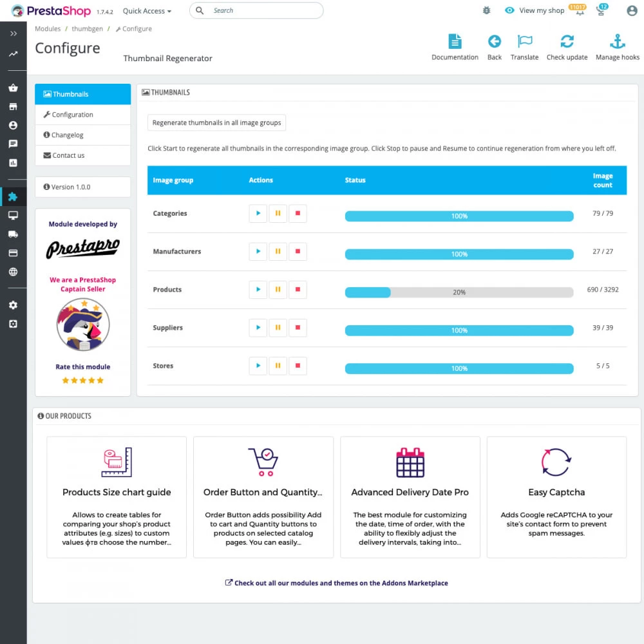Click the Captain Seller badge image

(83, 325)
